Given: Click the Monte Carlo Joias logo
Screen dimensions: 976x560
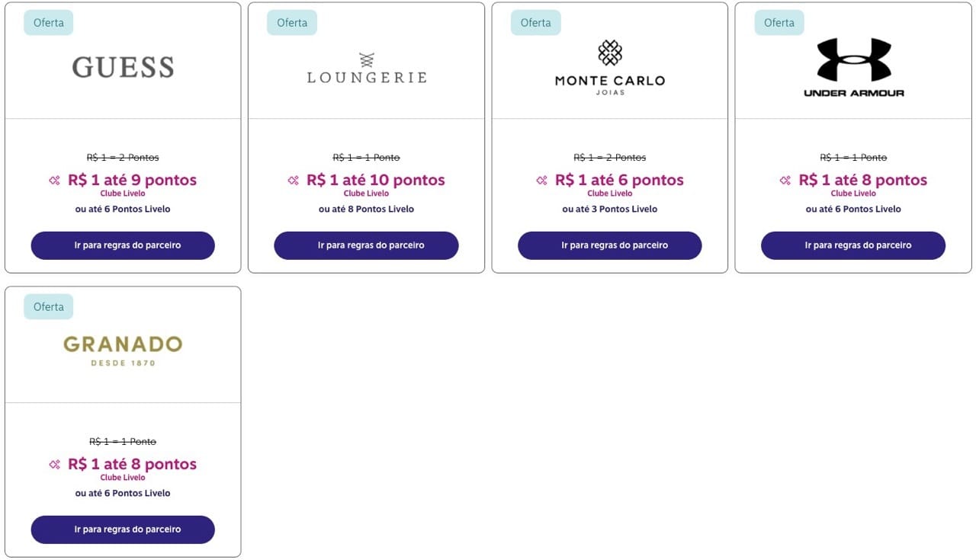Looking at the screenshot, I should tap(610, 68).
